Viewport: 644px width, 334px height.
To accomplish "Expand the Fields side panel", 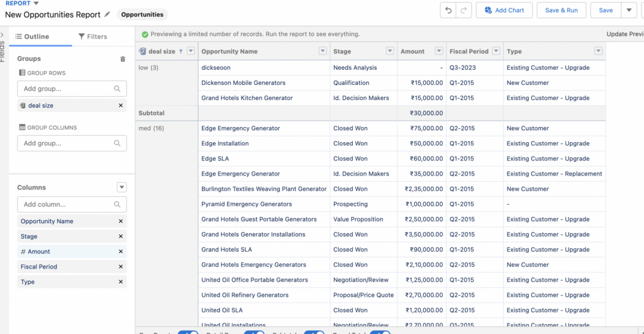I will 2,35.
